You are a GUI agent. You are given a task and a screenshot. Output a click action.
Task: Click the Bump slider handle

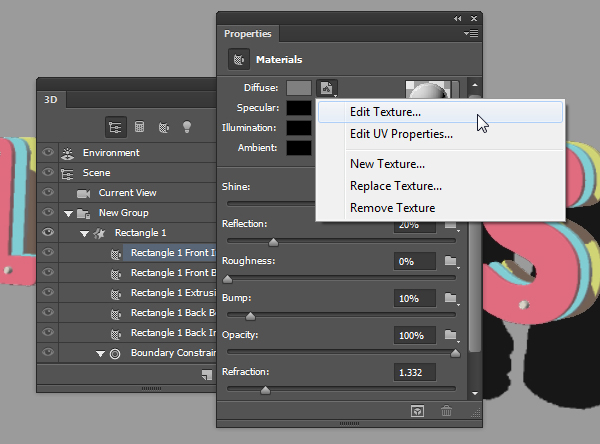pyautogui.click(x=250, y=316)
